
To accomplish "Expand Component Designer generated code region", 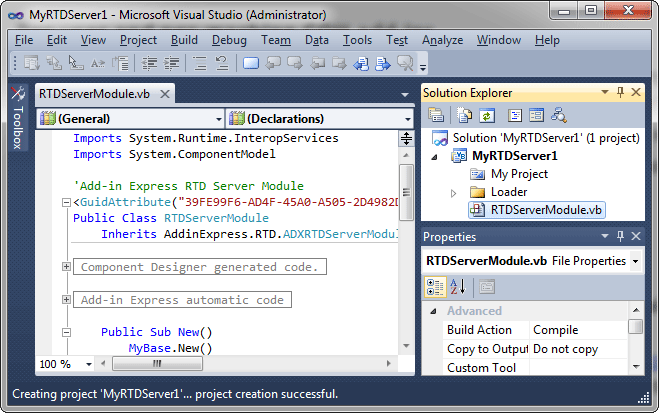I will 66,266.
